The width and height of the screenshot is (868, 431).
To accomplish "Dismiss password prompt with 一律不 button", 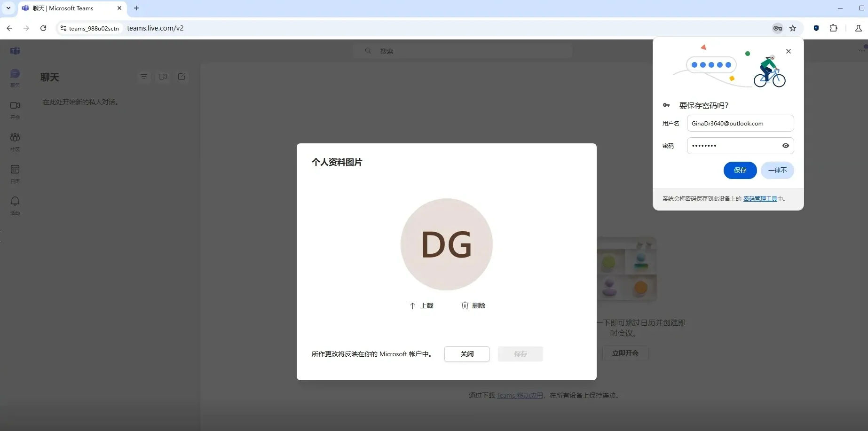I will 777,170.
